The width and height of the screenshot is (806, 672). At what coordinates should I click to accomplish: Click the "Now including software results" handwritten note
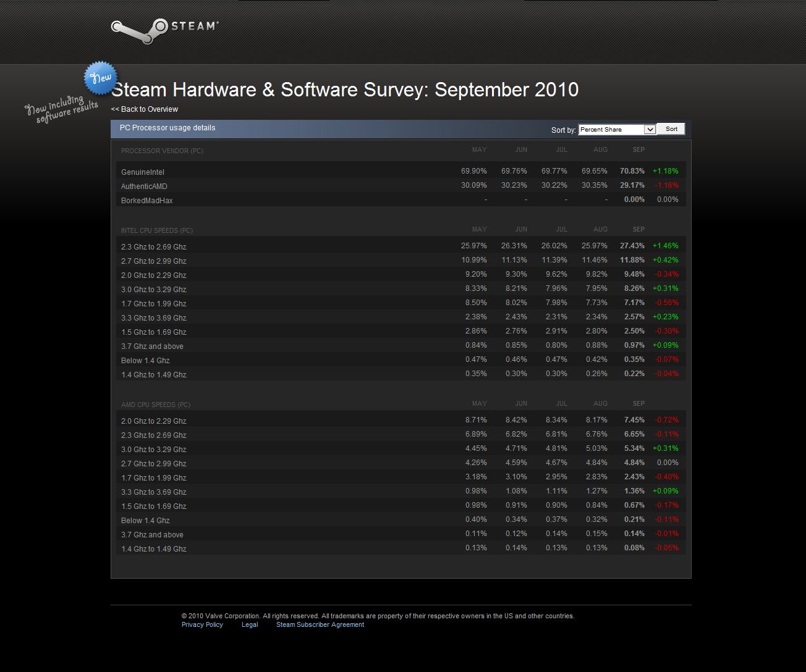point(62,109)
